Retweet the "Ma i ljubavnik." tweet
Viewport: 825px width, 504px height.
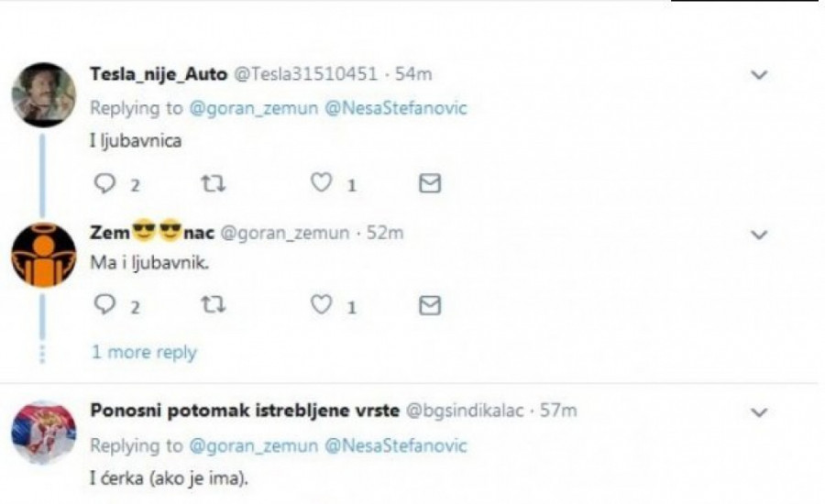[212, 306]
